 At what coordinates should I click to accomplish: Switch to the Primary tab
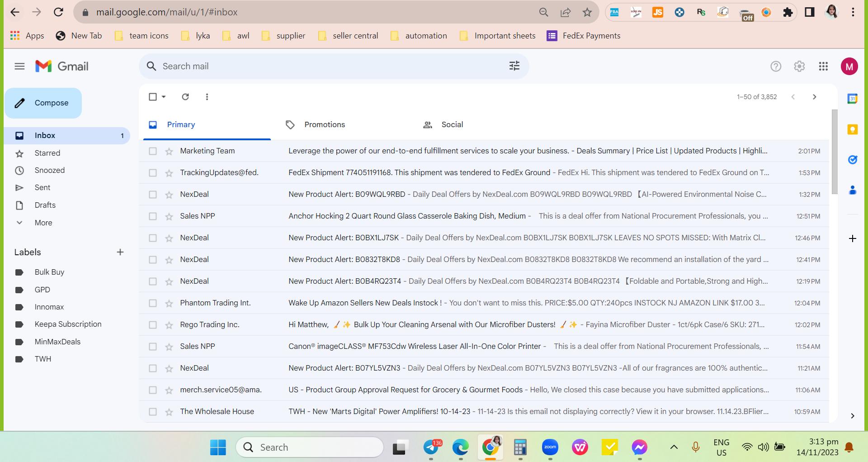pos(207,125)
